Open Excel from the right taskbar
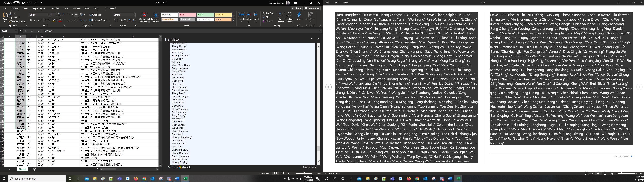The image size is (644, 182). (x=458, y=179)
